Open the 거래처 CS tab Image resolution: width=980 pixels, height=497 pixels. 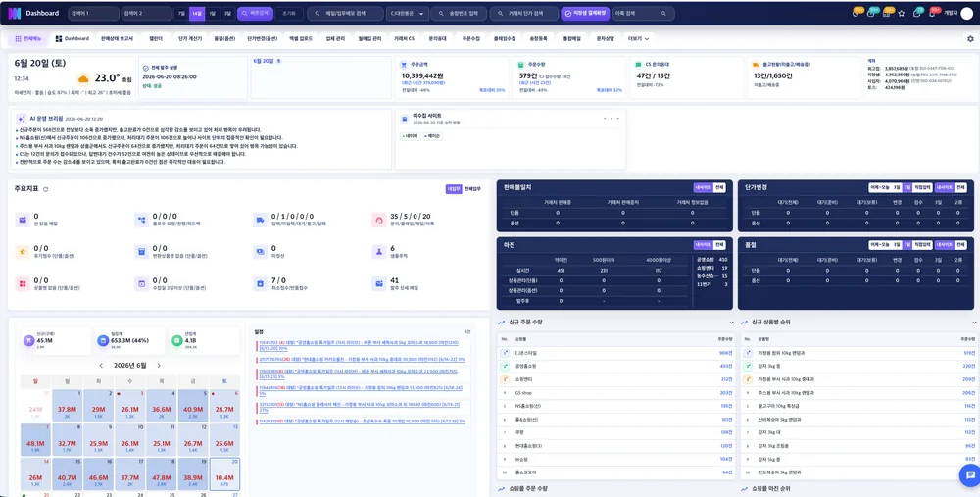click(x=404, y=39)
